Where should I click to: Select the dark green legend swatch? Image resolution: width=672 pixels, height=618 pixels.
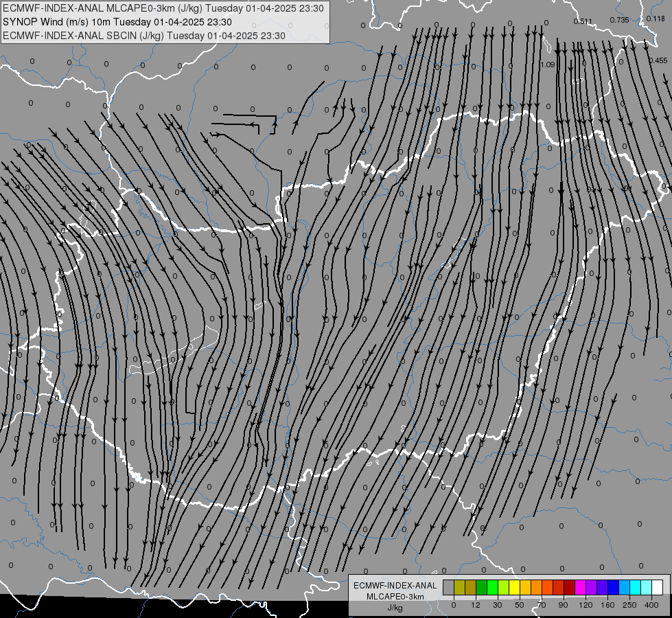[x=481, y=587]
